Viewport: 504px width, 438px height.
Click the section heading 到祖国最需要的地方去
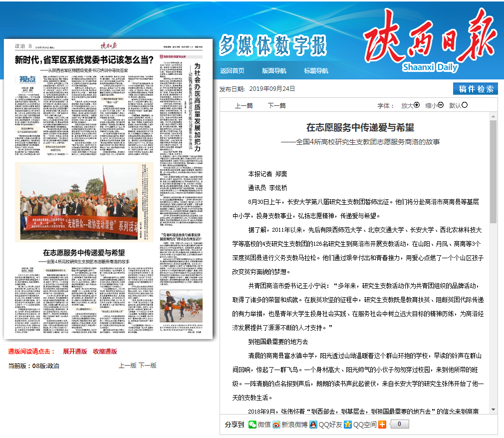pyautogui.click(x=278, y=342)
